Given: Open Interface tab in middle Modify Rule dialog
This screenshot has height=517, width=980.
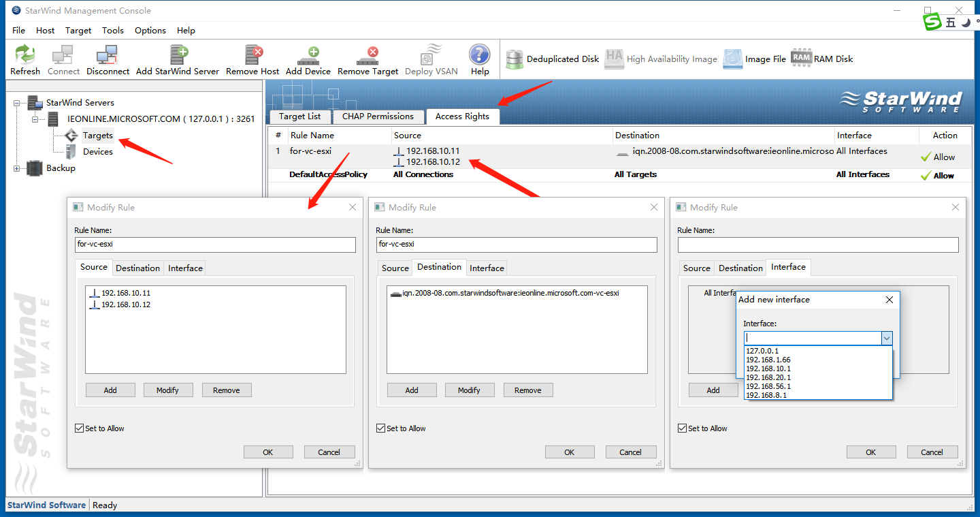Looking at the screenshot, I should 487,268.
